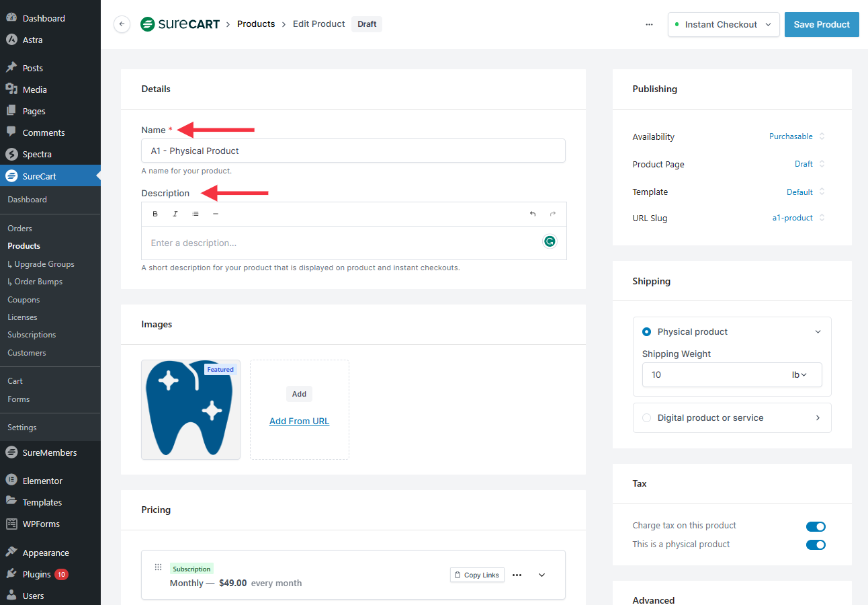Click the Save Product button

click(822, 24)
